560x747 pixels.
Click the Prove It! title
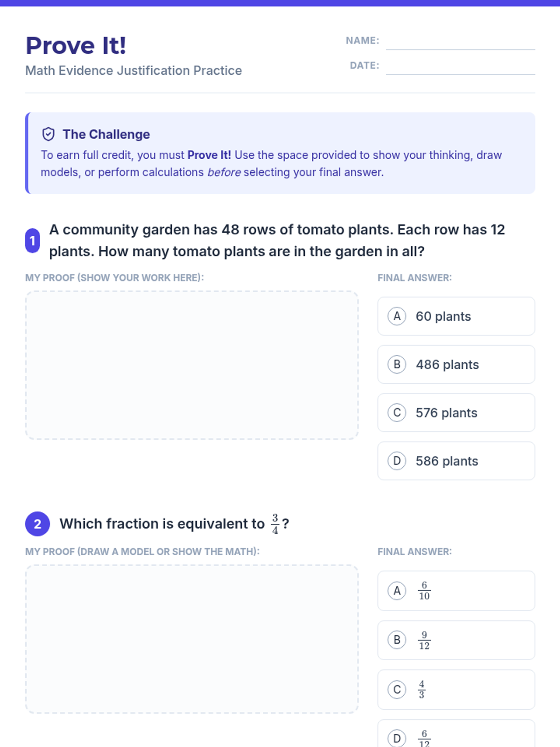(76, 46)
